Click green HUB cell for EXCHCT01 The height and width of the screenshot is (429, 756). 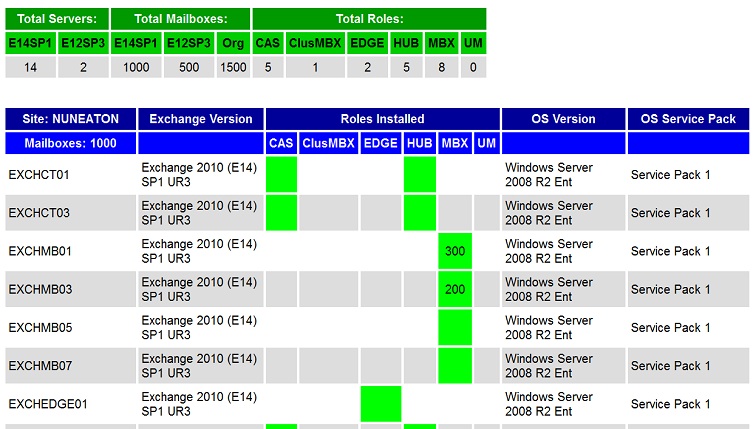tap(419, 174)
